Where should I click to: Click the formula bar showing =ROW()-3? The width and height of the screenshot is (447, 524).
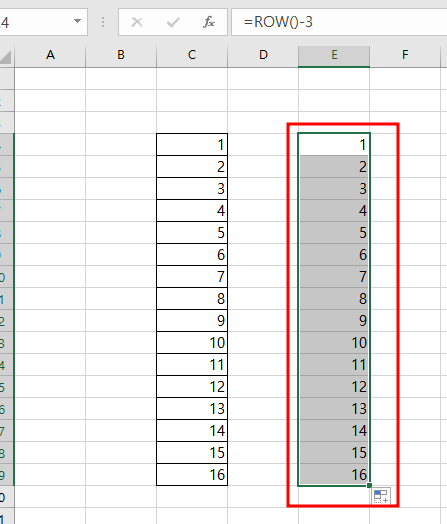pyautogui.click(x=339, y=22)
